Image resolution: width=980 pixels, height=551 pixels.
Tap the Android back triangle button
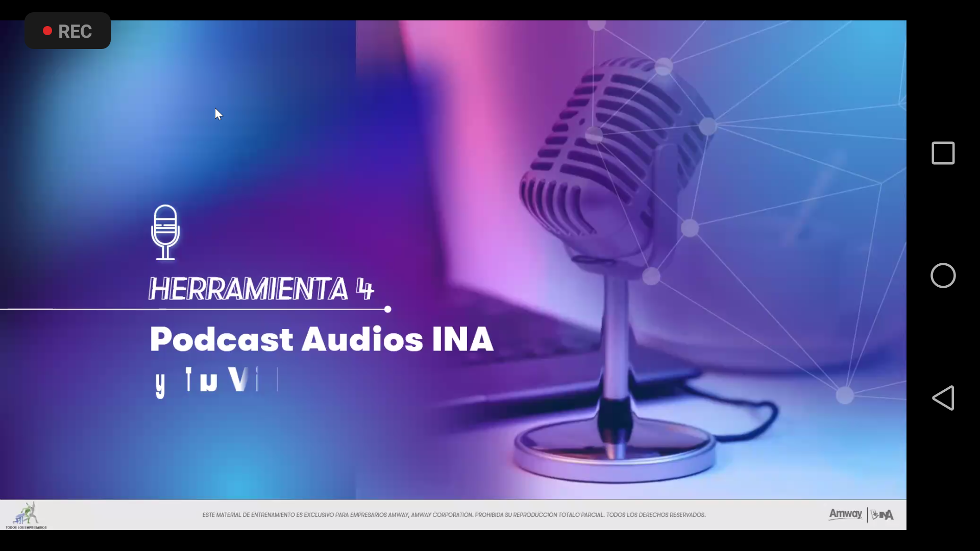[x=943, y=398]
